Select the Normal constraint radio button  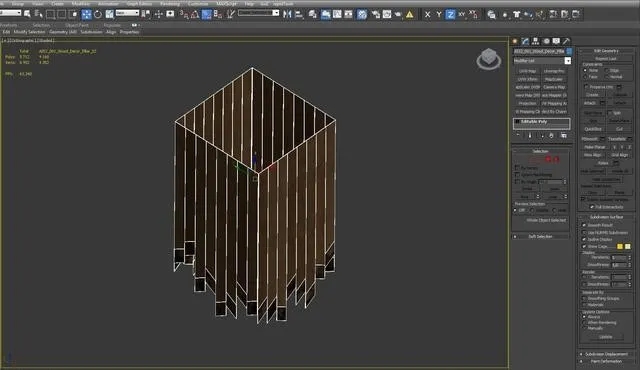(607, 77)
